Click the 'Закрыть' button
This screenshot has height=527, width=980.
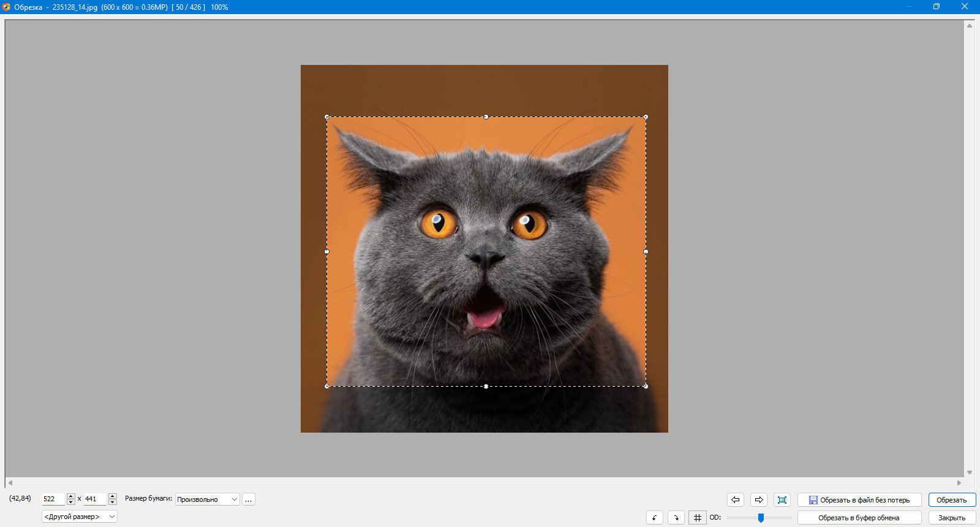952,518
